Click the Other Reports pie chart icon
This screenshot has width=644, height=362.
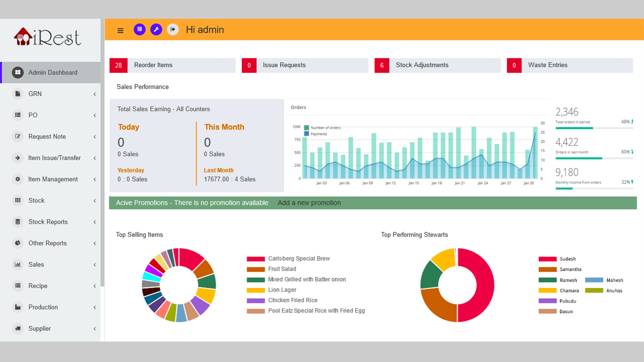[x=18, y=243]
